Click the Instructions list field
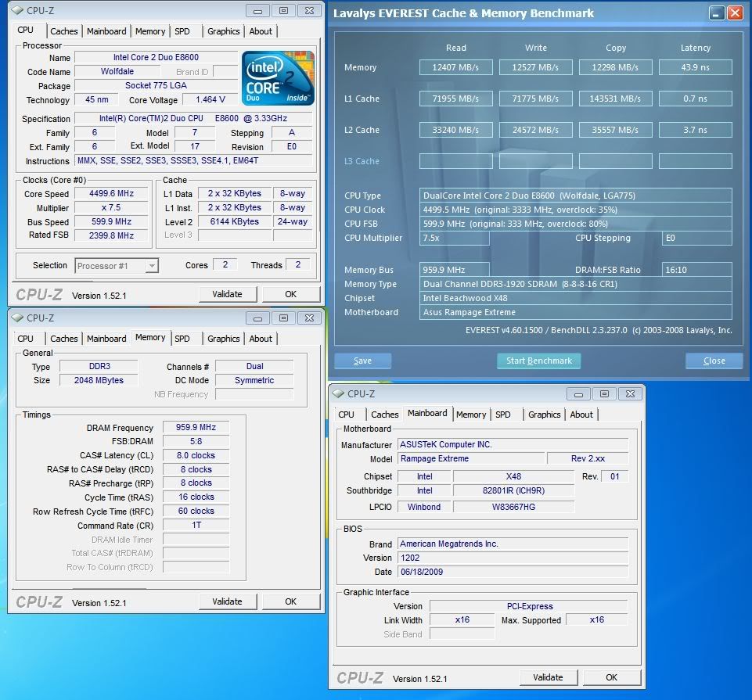 (194, 160)
